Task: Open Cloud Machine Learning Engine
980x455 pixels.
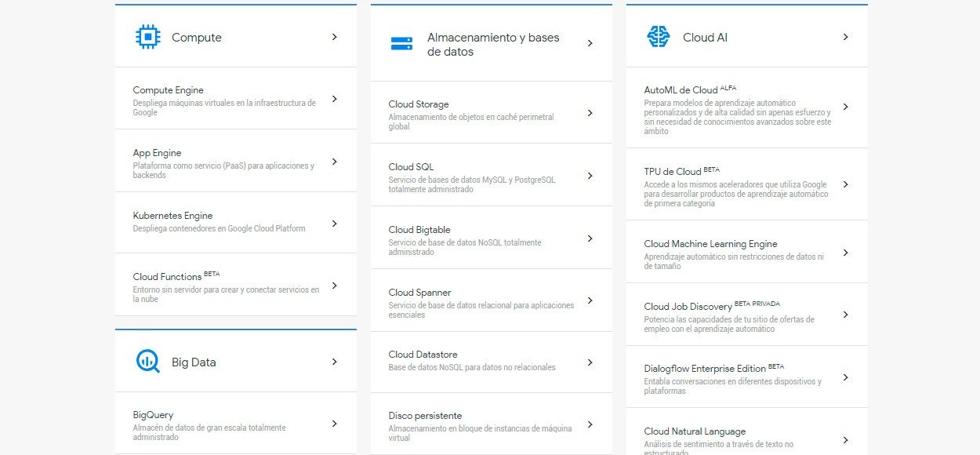Action: [x=710, y=244]
